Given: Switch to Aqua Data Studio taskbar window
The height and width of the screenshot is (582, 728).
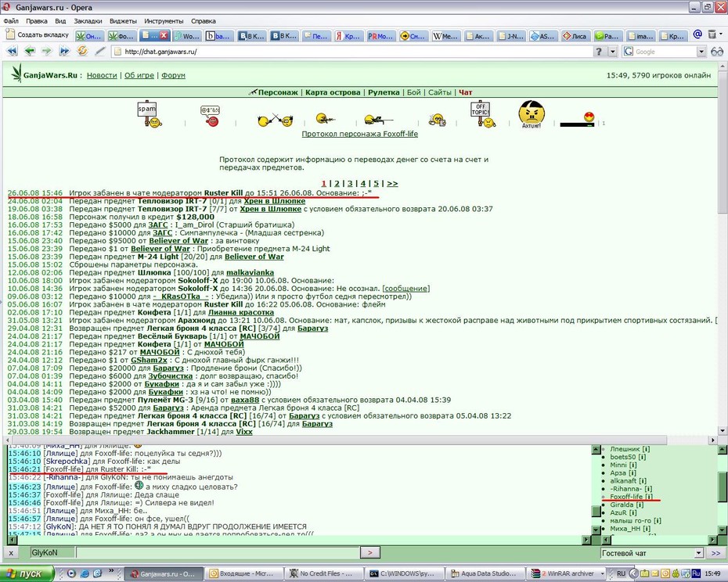Looking at the screenshot, I should click(485, 573).
